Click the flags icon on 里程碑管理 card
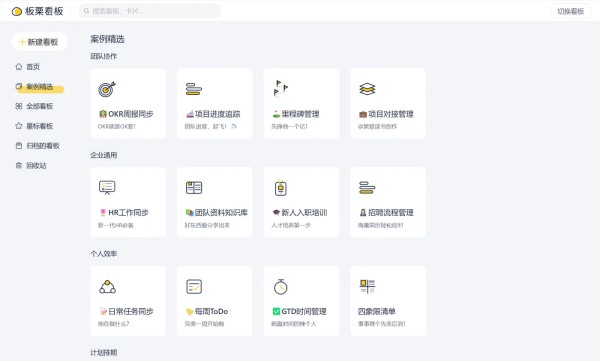Image resolution: width=600 pixels, height=361 pixels. (280, 89)
